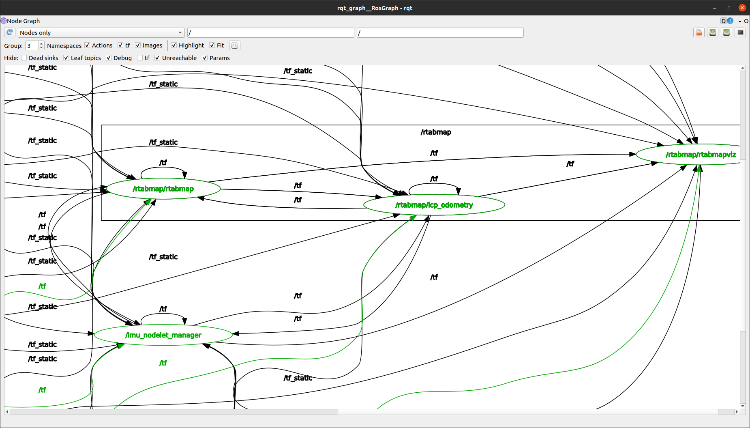Click the fit-in-view icon button
The image size is (750, 428).
tap(235, 45)
